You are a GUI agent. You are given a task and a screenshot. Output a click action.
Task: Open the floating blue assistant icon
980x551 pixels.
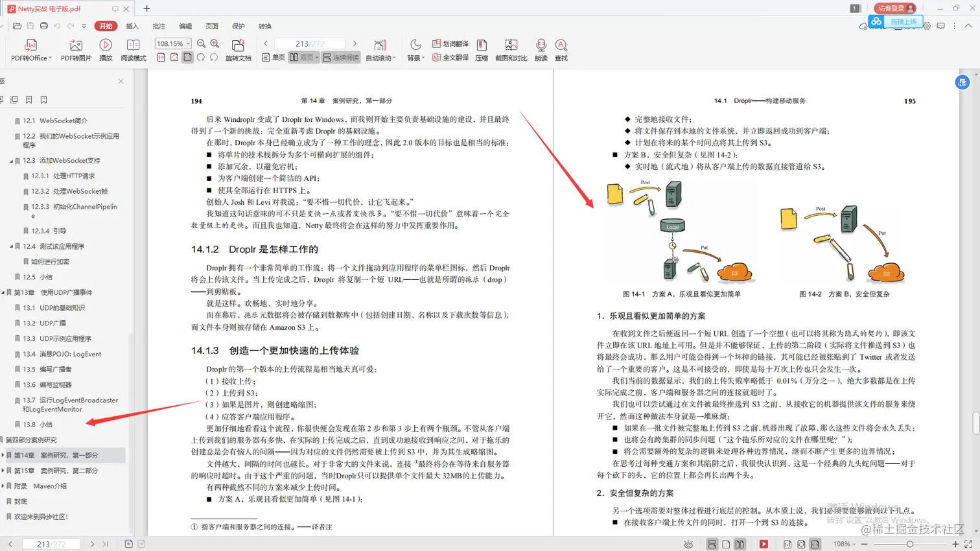coord(962,82)
